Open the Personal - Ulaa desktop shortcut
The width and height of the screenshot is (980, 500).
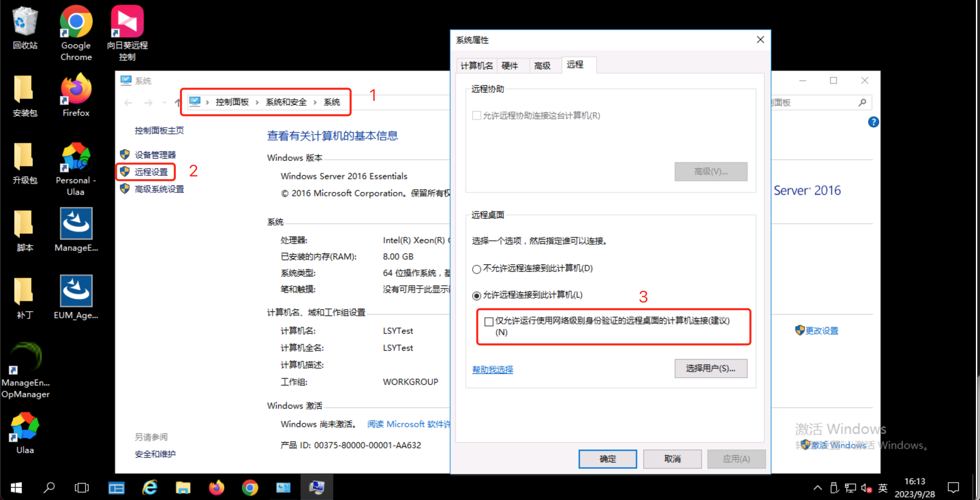[76, 169]
